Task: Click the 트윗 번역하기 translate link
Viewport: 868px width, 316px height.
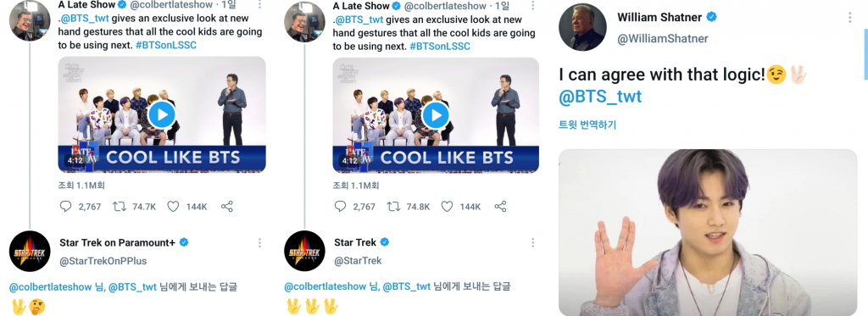Action: pyautogui.click(x=587, y=125)
